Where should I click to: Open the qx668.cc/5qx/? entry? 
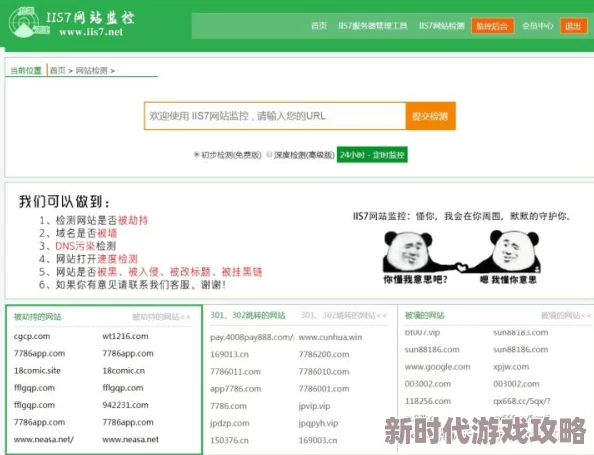(522, 401)
